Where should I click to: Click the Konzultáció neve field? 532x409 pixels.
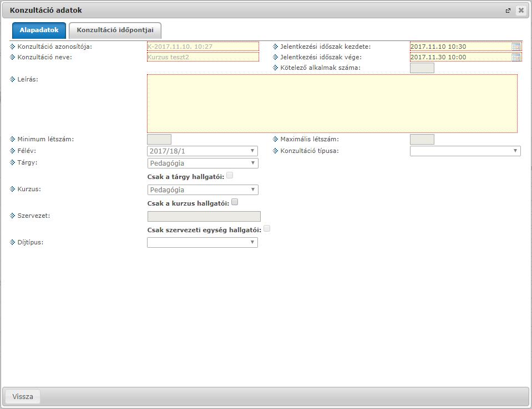click(x=203, y=57)
